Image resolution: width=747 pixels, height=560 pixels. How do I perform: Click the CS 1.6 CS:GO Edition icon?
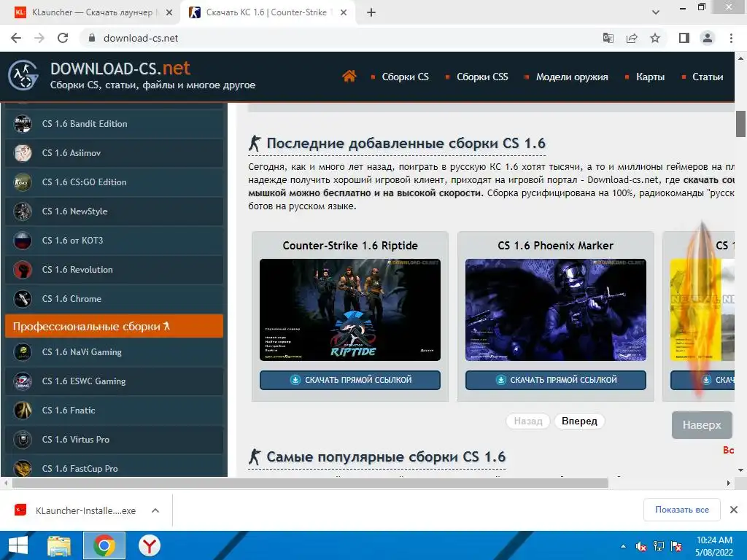(x=23, y=182)
